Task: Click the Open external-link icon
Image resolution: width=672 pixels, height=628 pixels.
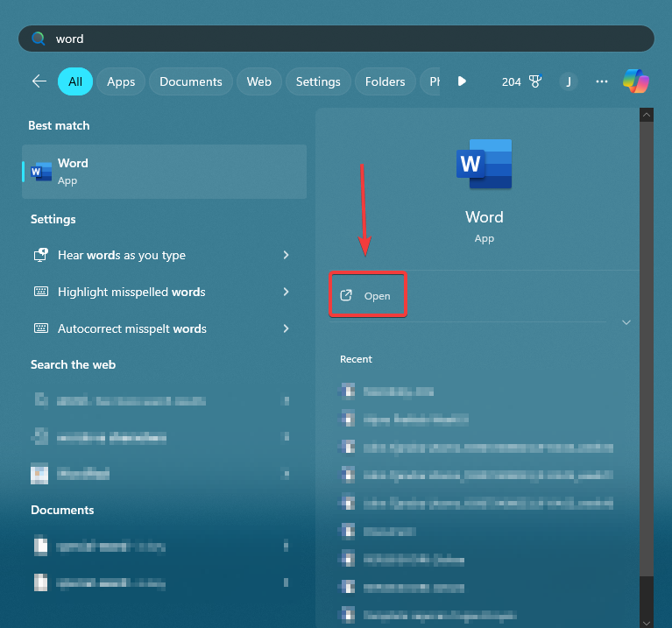Action: pyautogui.click(x=346, y=295)
